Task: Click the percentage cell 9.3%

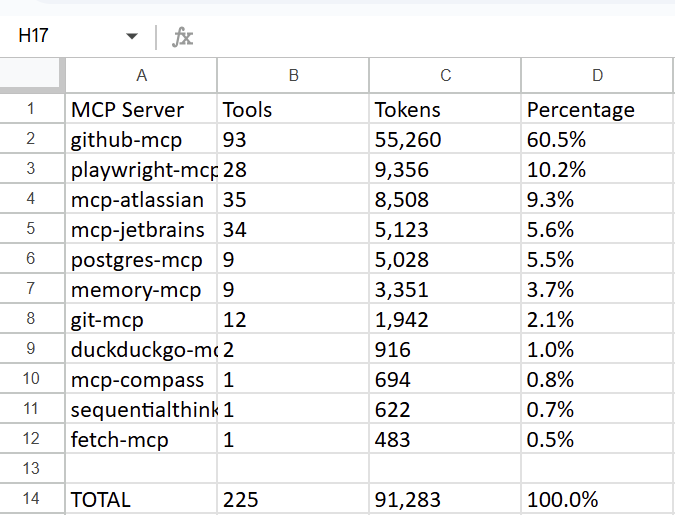Action: click(x=597, y=199)
